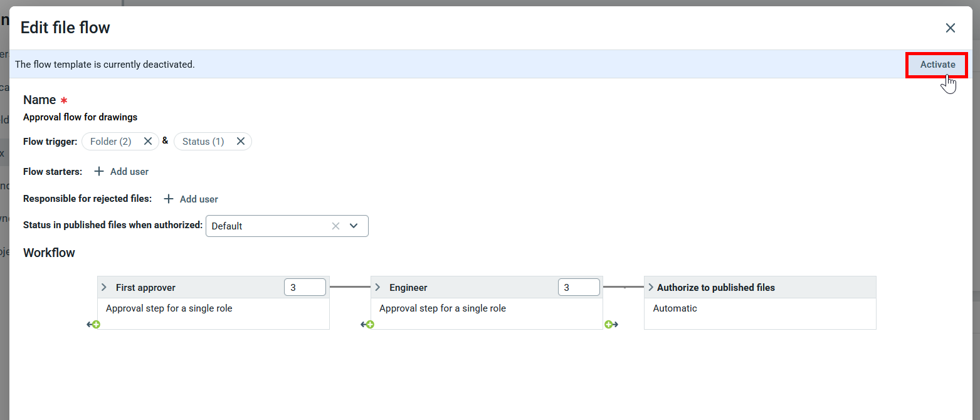The height and width of the screenshot is (420, 980).
Task: Click the Engineer step number field
Action: 578,288
